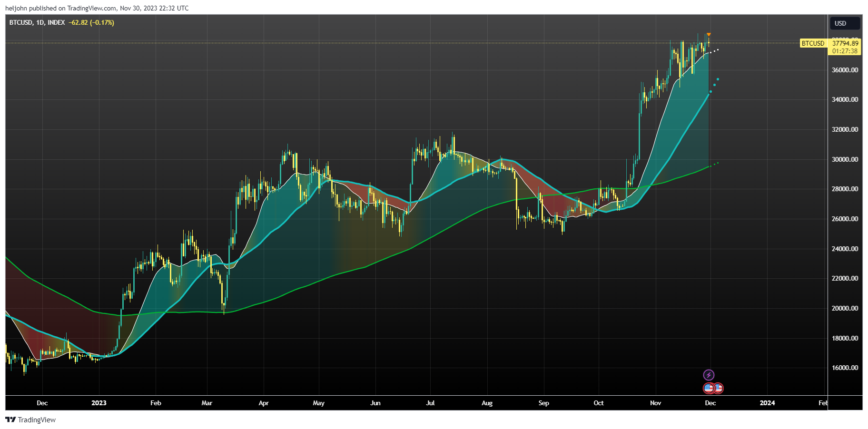
Task: Click the Feb label following 2023 on time axis
Action: click(156, 403)
